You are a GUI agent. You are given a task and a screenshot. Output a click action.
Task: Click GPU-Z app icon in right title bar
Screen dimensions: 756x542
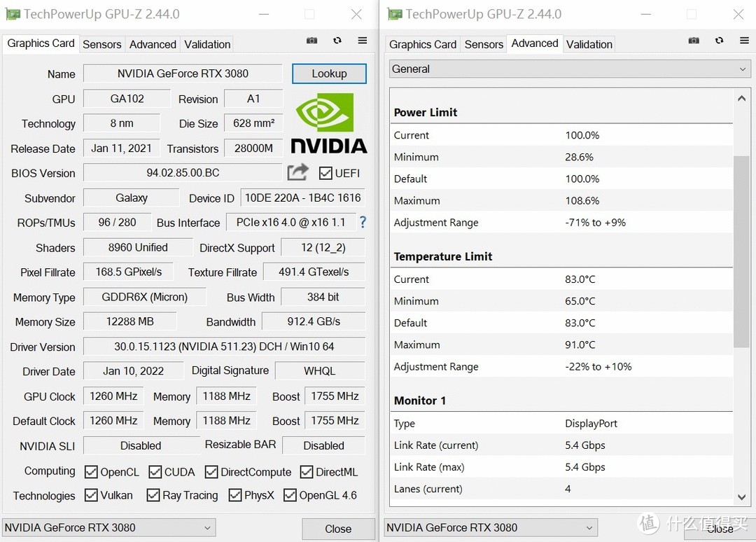click(394, 15)
